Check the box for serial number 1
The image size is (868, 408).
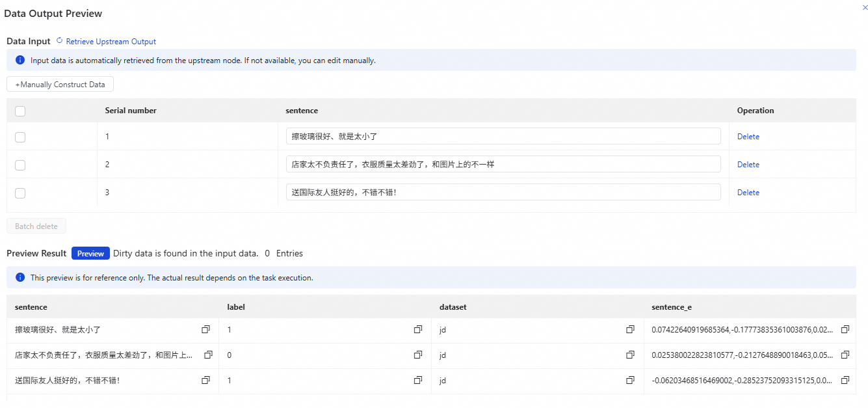coord(20,137)
